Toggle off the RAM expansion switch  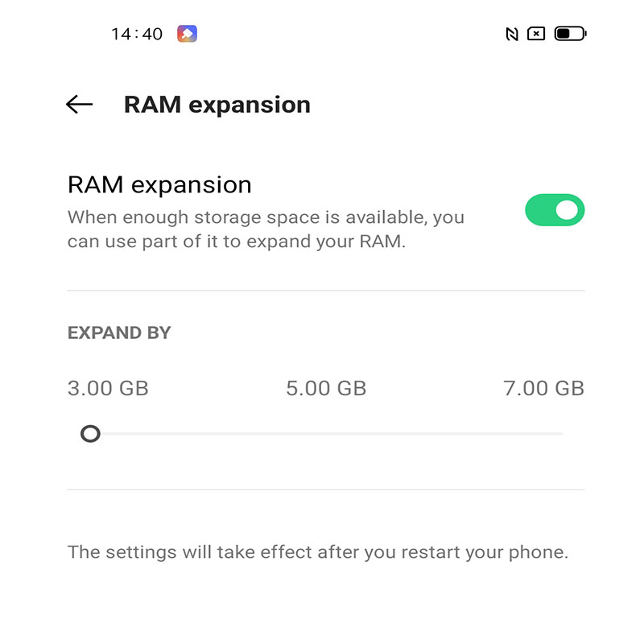[554, 209]
